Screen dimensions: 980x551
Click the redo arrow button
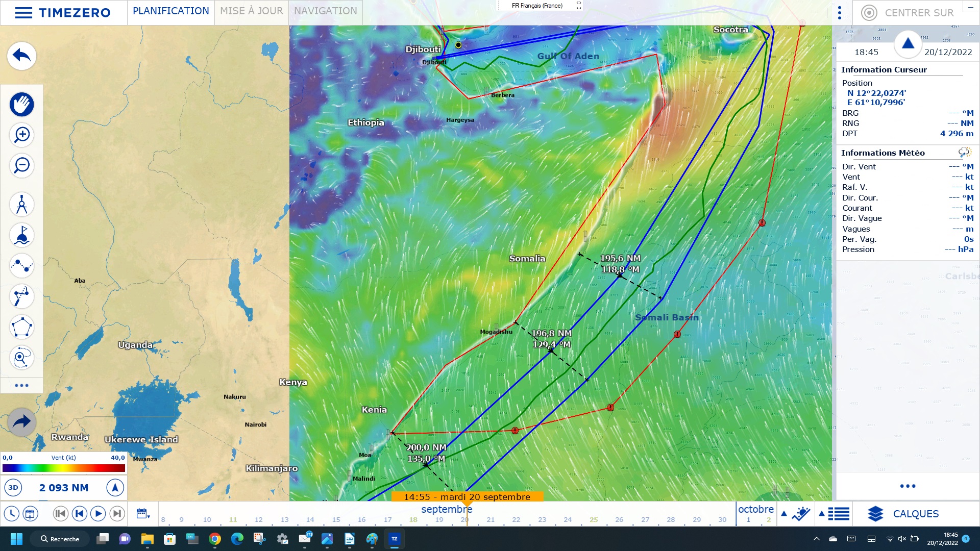pos(21,422)
